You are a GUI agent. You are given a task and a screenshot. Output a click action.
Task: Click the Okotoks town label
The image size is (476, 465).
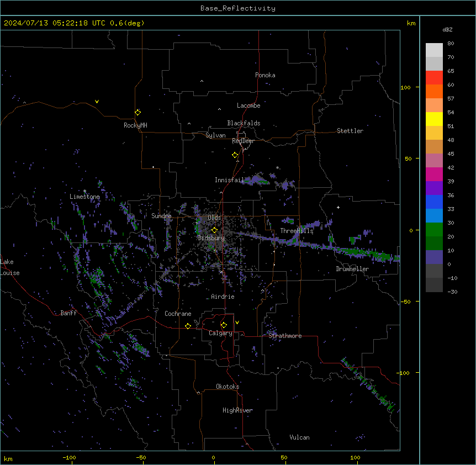click(228, 387)
